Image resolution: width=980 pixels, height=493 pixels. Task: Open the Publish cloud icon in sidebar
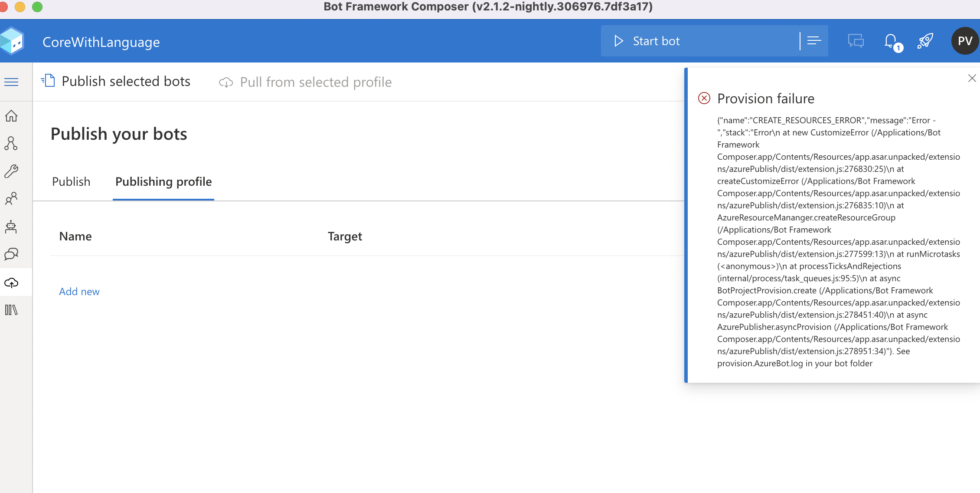click(x=11, y=283)
